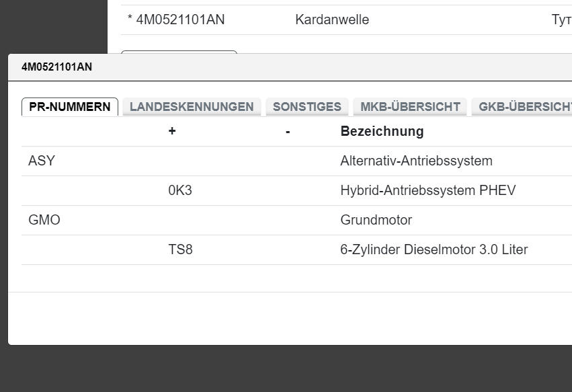Click the dialog title 4M0521101AN
Viewport: 572px width, 392px height.
pos(56,67)
